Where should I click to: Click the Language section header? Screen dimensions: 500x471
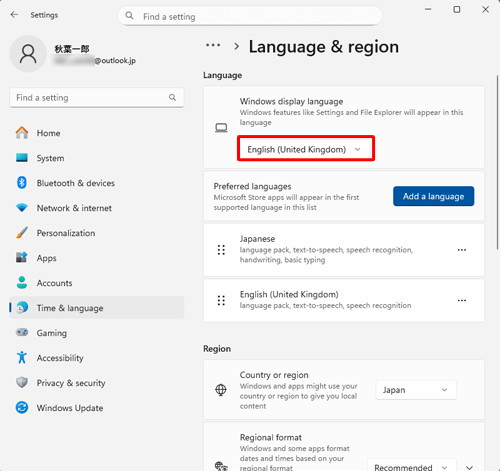(222, 75)
